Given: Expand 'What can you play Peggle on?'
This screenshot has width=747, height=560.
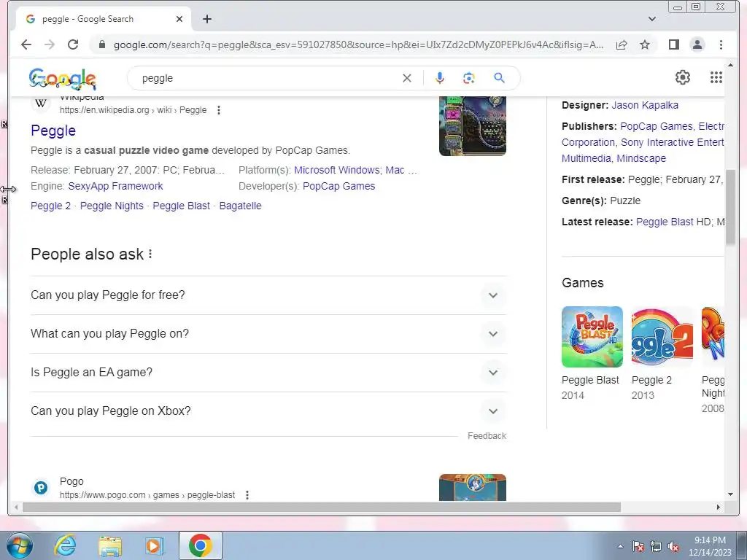Looking at the screenshot, I should 268,334.
